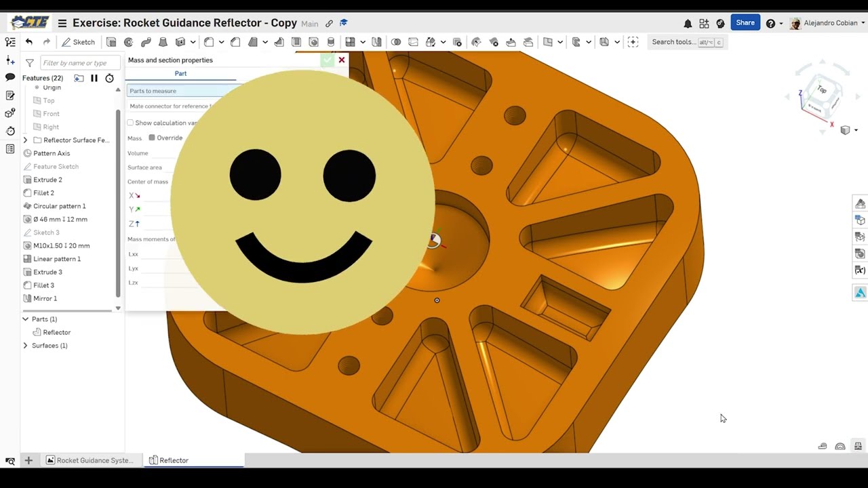Select the Fillet tool in toolbar

click(209, 42)
